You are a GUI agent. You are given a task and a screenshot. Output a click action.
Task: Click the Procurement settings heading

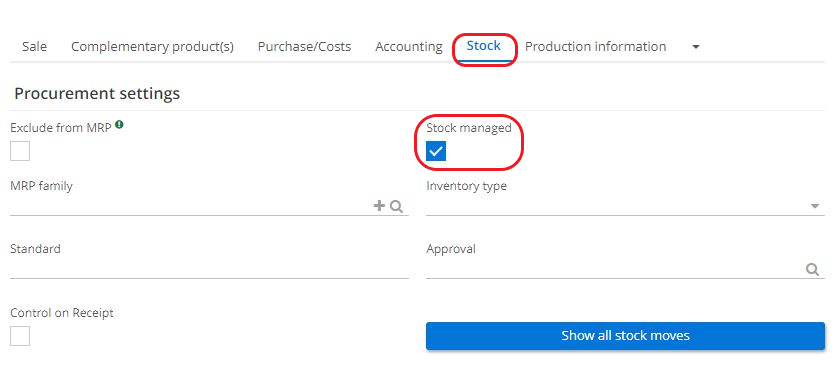pyautogui.click(x=97, y=94)
